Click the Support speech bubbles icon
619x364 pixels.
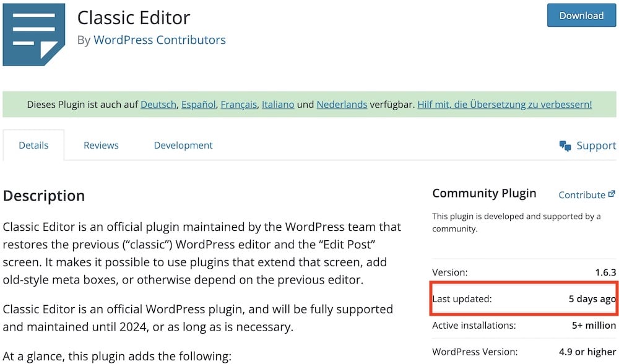[565, 146]
